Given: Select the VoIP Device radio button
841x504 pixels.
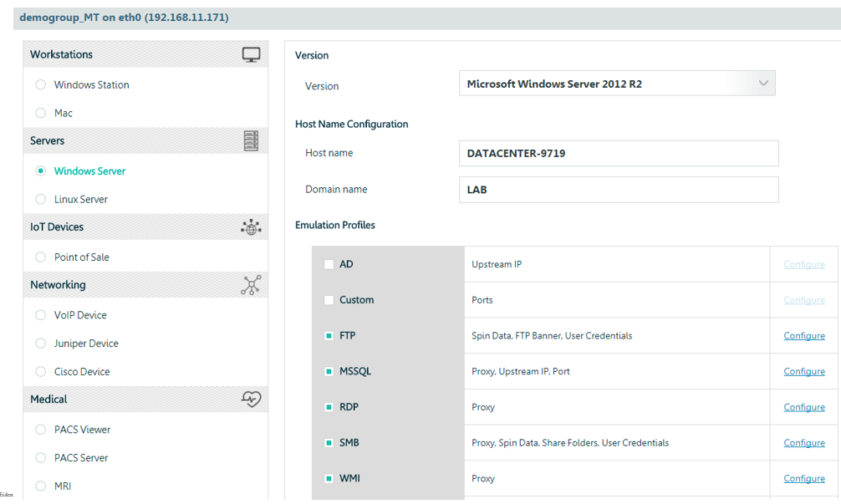Looking at the screenshot, I should pyautogui.click(x=40, y=315).
